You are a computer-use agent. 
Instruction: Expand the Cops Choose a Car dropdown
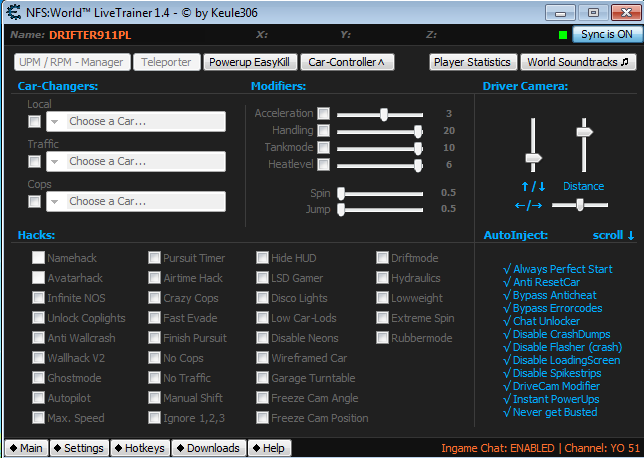(136, 201)
